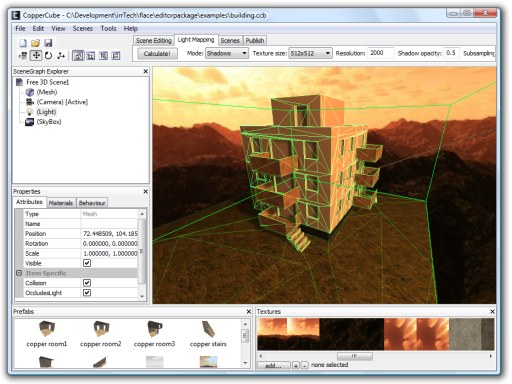
Task: Switch to the Publish tab
Action: [255, 41]
